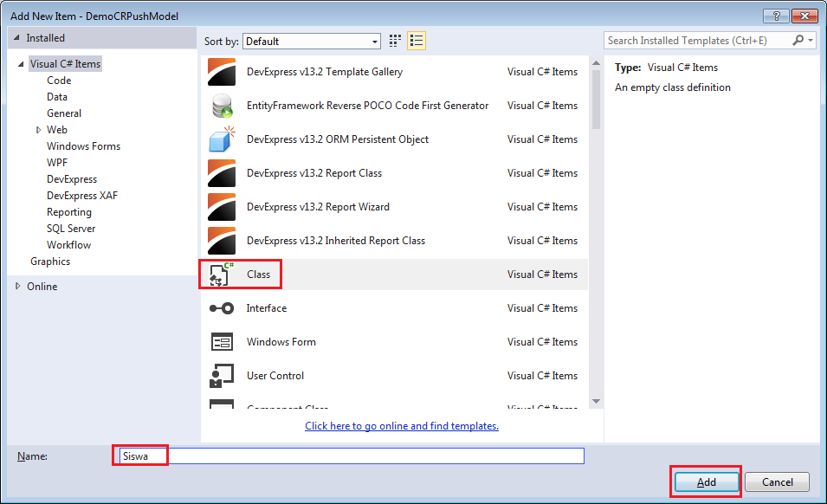Click the template list scrollbar thumb

[x=596, y=99]
